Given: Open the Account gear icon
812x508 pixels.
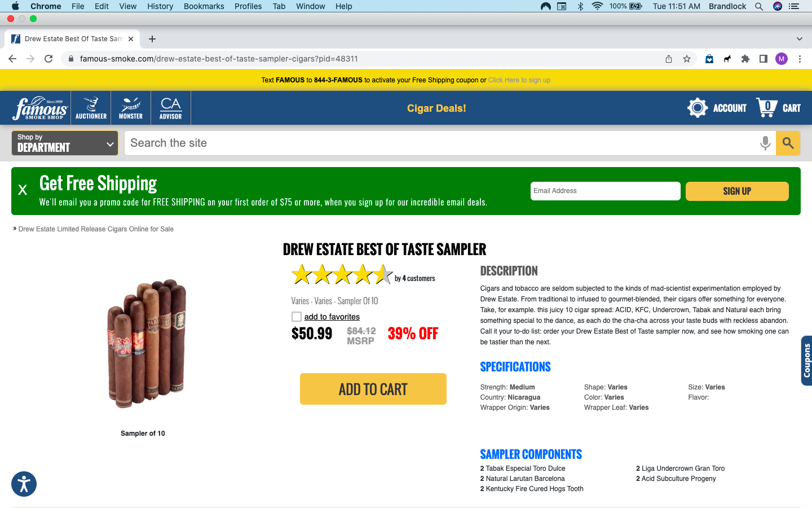Looking at the screenshot, I should point(698,107).
